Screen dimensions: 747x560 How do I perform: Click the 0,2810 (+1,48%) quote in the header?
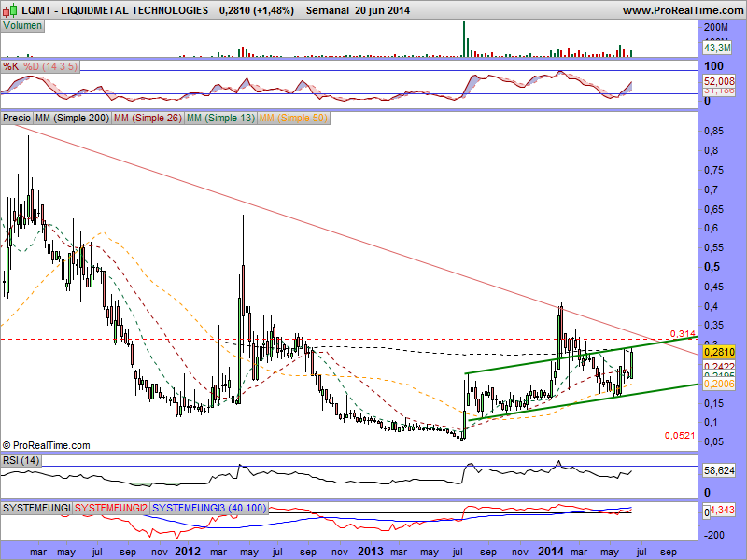click(x=257, y=10)
